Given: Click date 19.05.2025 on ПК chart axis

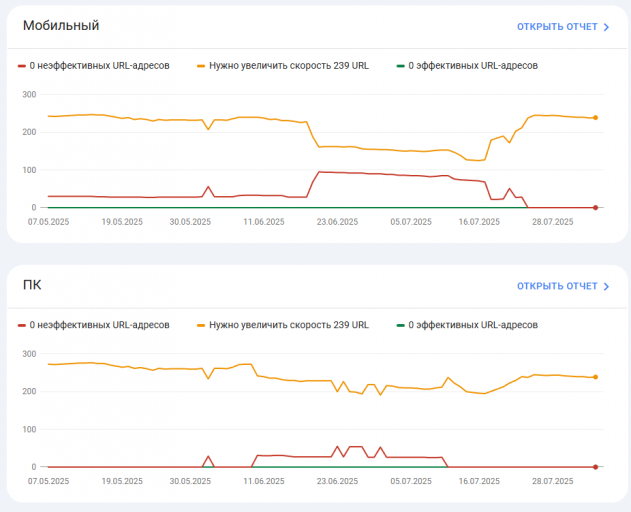Looking at the screenshot, I should [x=122, y=481].
